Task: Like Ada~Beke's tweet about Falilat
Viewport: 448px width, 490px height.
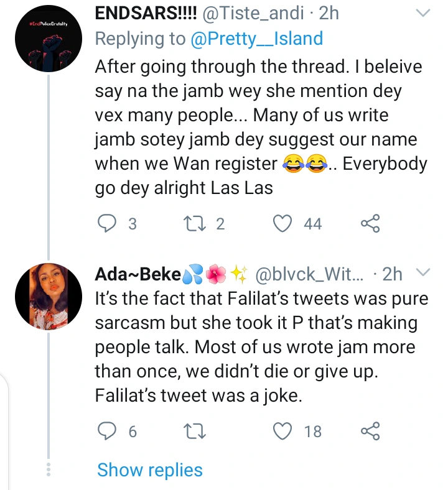Action: pos(284,430)
